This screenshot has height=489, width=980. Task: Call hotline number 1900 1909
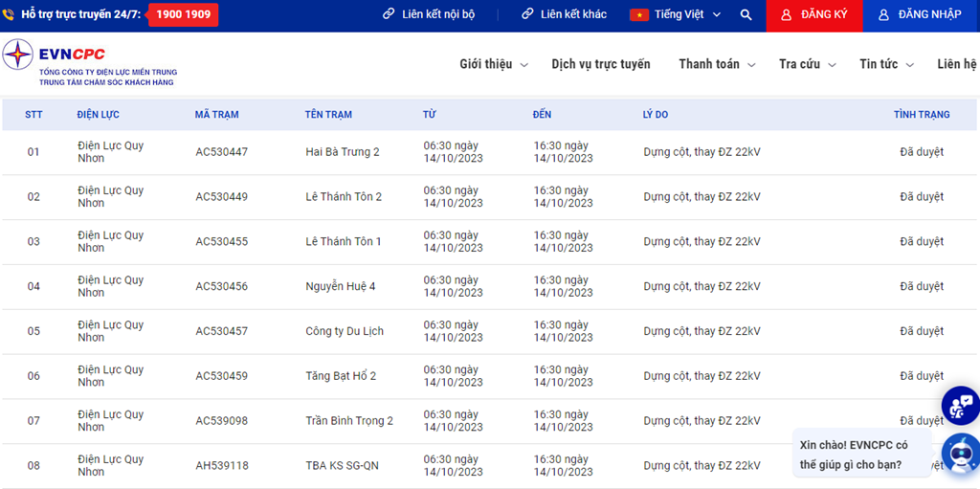(183, 15)
